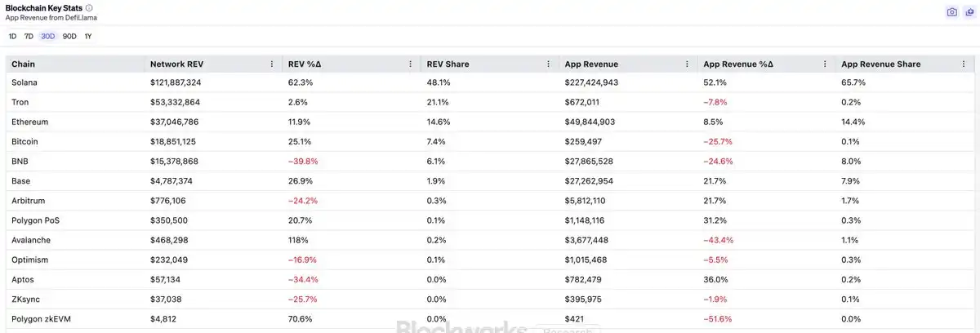The height and width of the screenshot is (333, 980).
Task: Click the Solana row chain name
Action: click(24, 82)
